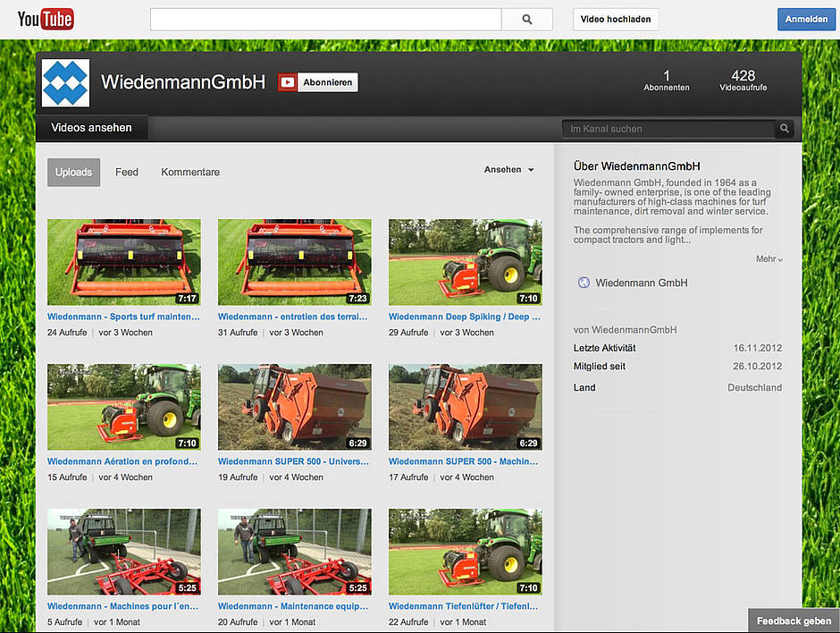
Task: Focus the main YouTube search field
Action: click(325, 20)
